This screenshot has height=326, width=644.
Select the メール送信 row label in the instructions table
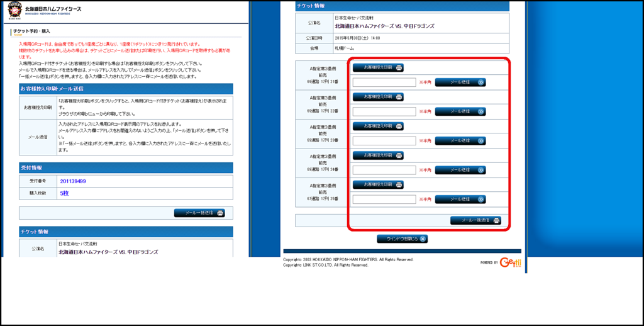(38, 137)
